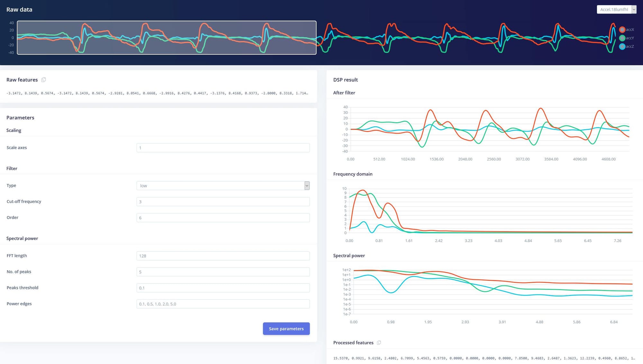Click the No. of peaks field
This screenshot has width=643, height=364.
coord(223,272)
